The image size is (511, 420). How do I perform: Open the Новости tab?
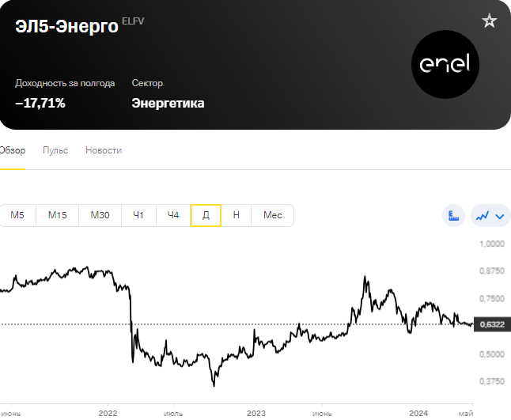(104, 150)
